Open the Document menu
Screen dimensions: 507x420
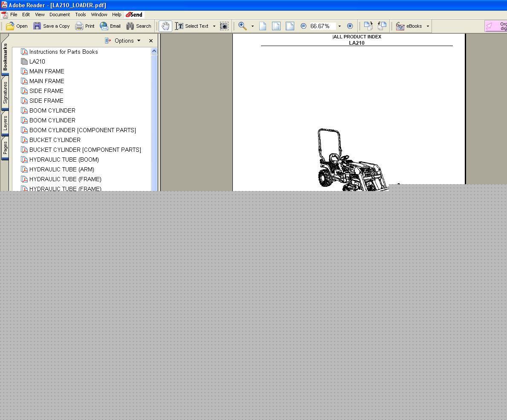pos(60,14)
